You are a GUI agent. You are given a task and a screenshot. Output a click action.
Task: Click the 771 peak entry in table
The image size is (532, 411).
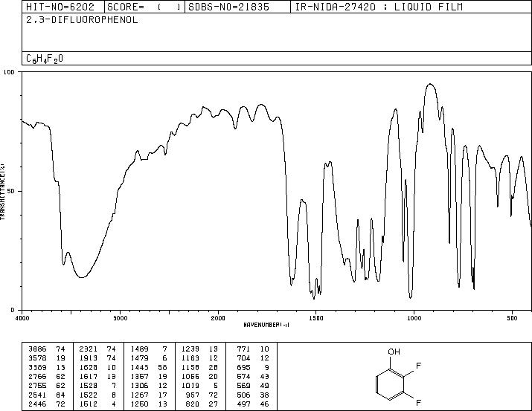(253, 349)
